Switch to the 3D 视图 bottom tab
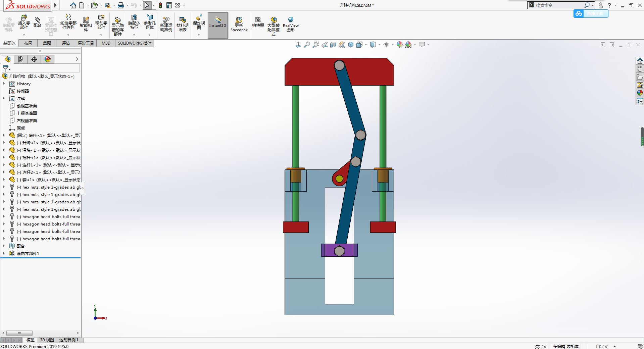644x349 pixels. click(x=47, y=340)
